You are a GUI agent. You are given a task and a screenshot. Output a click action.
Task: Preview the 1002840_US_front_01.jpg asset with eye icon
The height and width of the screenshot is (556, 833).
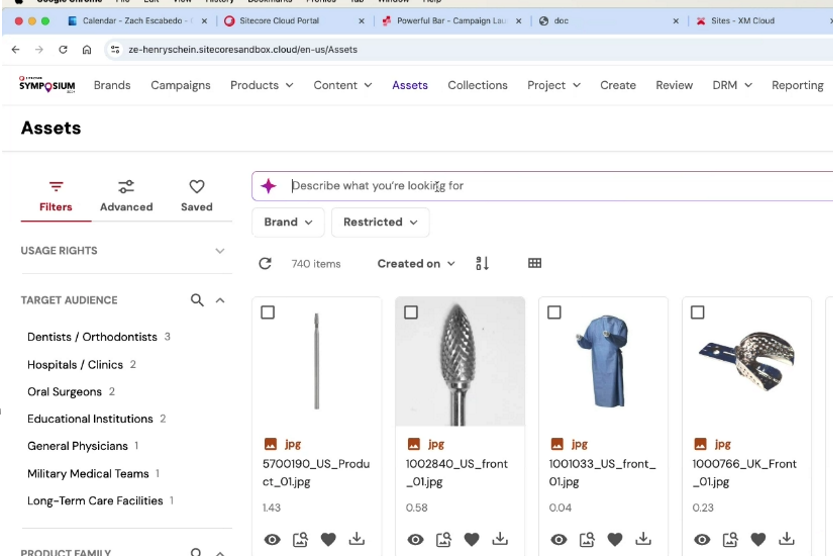[415, 540]
